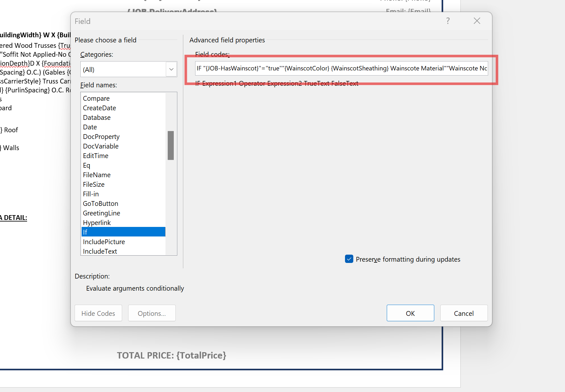Pick DocVariable in the list
The width and height of the screenshot is (565, 392).
click(101, 146)
